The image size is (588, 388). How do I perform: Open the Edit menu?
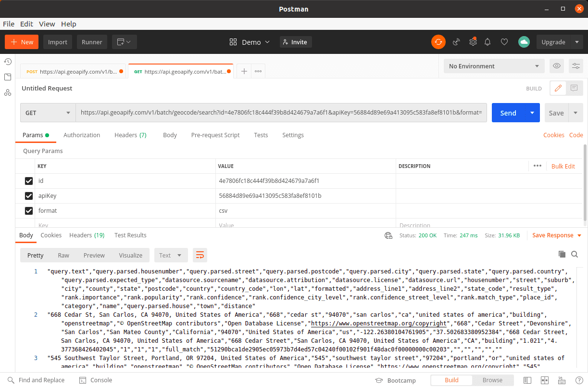point(26,24)
